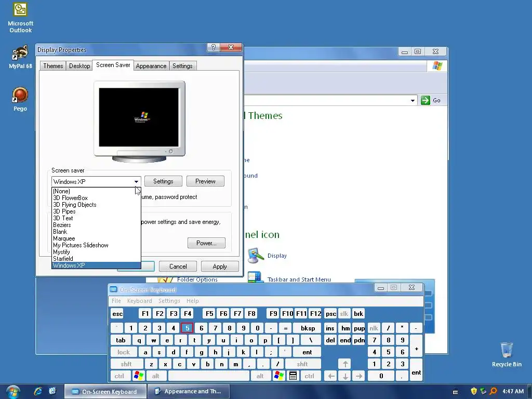Click the screen saver Settings button
Viewport: 532px width, 399px height.
pos(163,181)
